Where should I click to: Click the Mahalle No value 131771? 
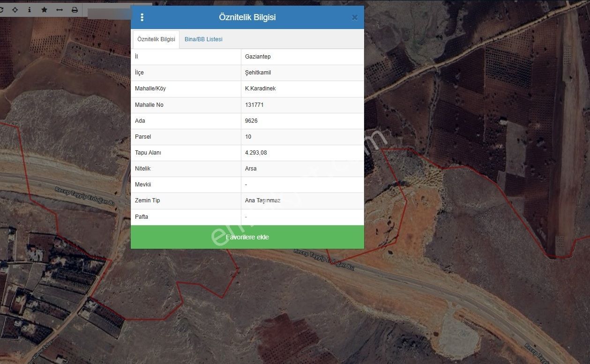click(254, 105)
